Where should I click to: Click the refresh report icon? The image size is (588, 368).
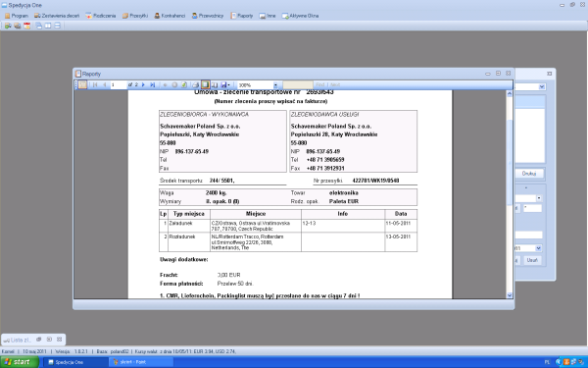tap(184, 84)
